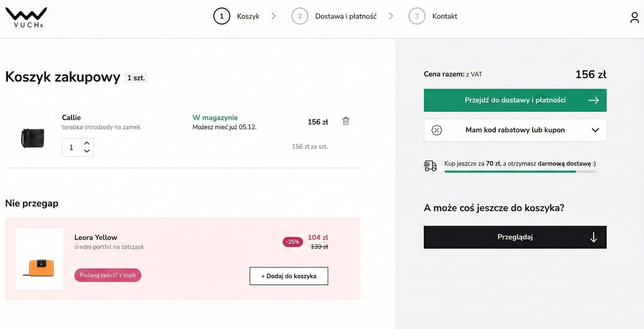644x329 pixels.
Task: Add Leora Yellow with Dodaj do koszyka
Action: [x=289, y=276]
